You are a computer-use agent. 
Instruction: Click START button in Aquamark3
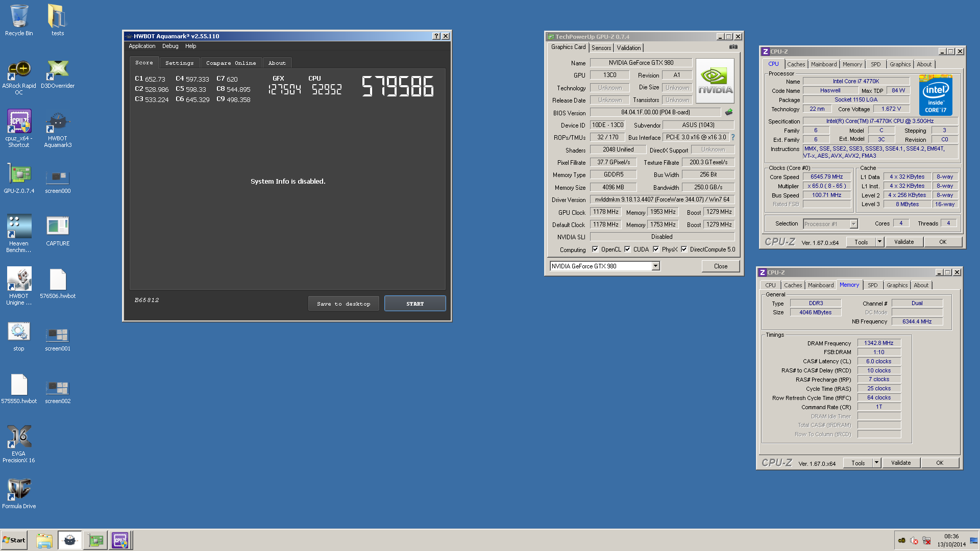(415, 304)
